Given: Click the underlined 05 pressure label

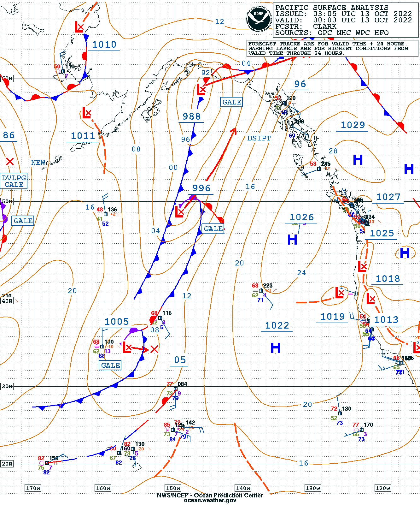Looking at the screenshot, I should click(180, 360).
